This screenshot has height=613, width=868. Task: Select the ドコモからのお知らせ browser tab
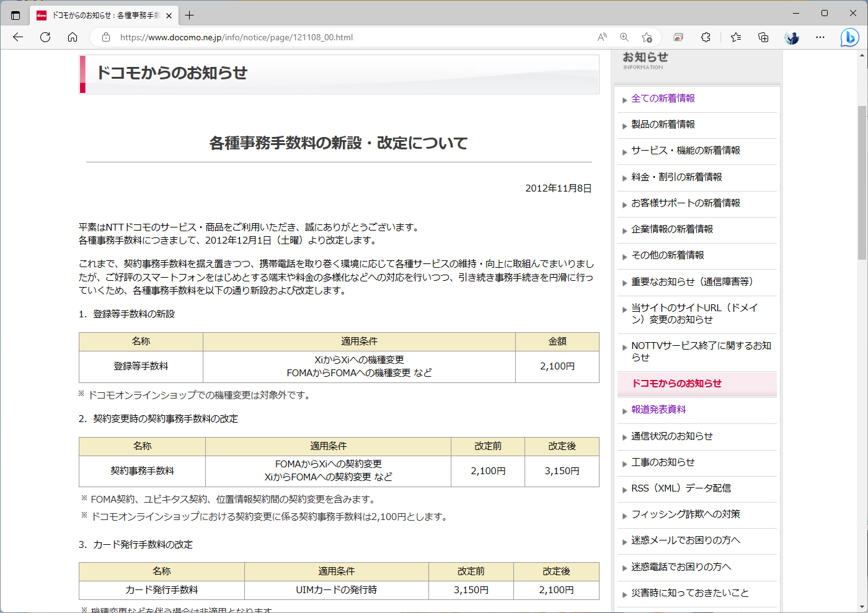[105, 15]
